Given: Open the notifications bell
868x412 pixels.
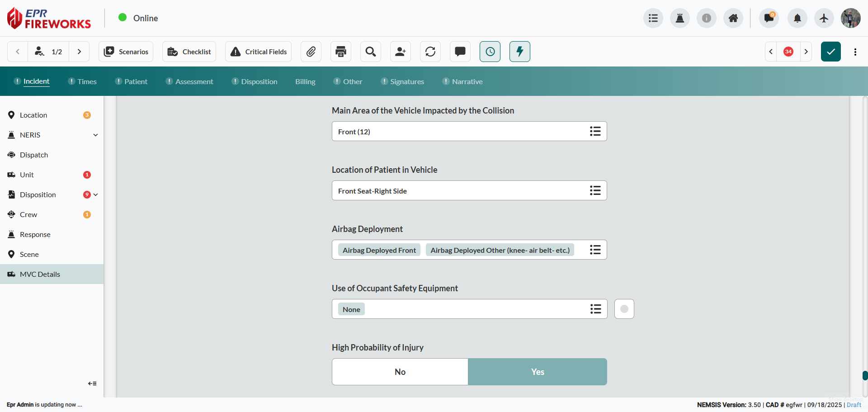Looking at the screenshot, I should (x=797, y=18).
